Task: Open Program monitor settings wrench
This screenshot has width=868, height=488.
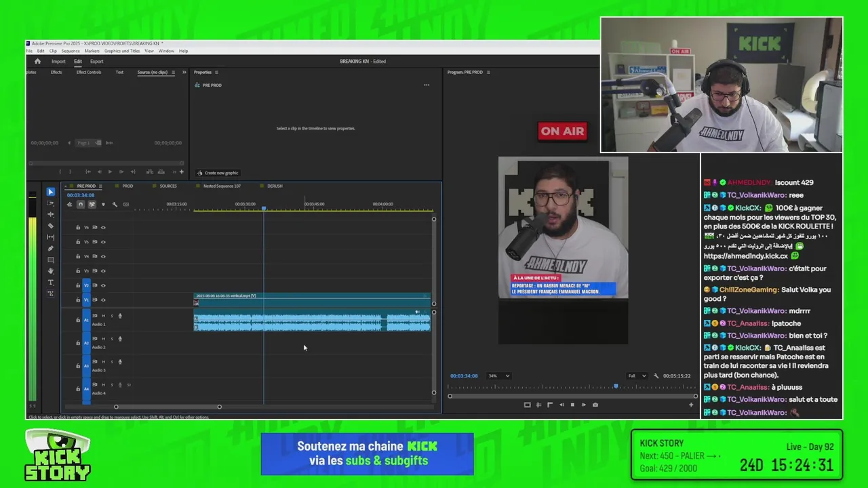Action: click(x=656, y=375)
